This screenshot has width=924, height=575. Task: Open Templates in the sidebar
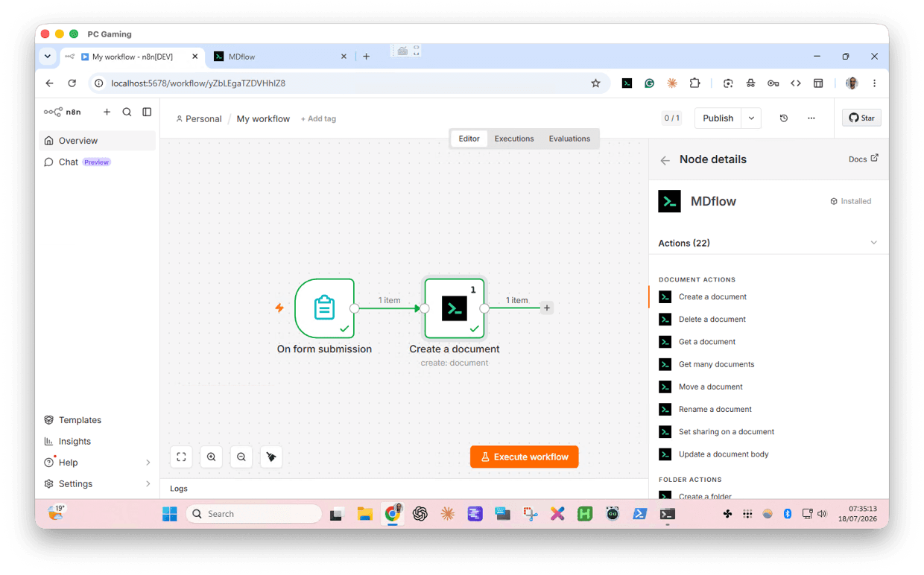pos(98,420)
